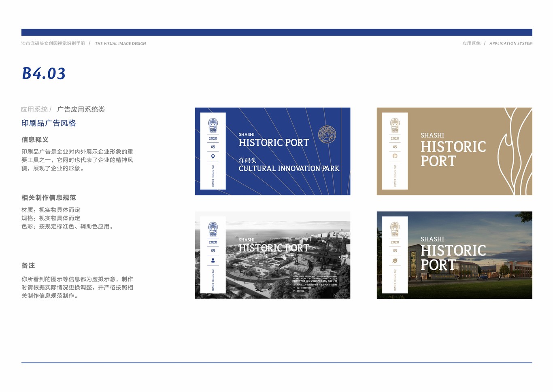Screen dimensions: 553x392
Task: Click header text "APPLICATION SYSTEM"
Action: click(x=511, y=43)
